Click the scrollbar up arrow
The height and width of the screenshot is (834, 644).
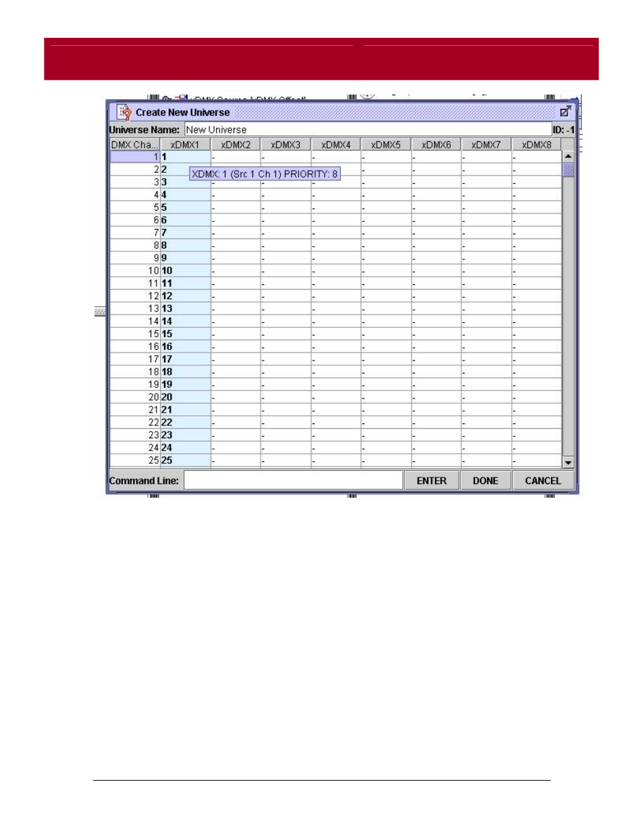pyautogui.click(x=568, y=157)
